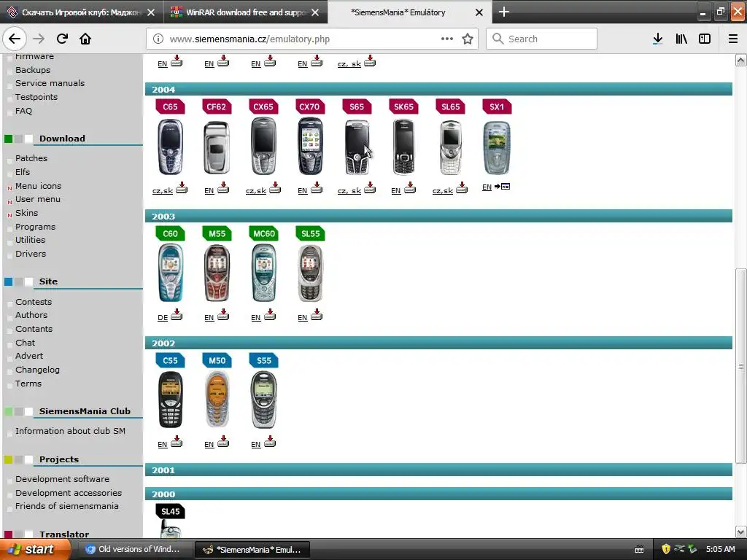This screenshot has height=560, width=747.
Task: Show site information icon in address bar
Action: pyautogui.click(x=158, y=39)
